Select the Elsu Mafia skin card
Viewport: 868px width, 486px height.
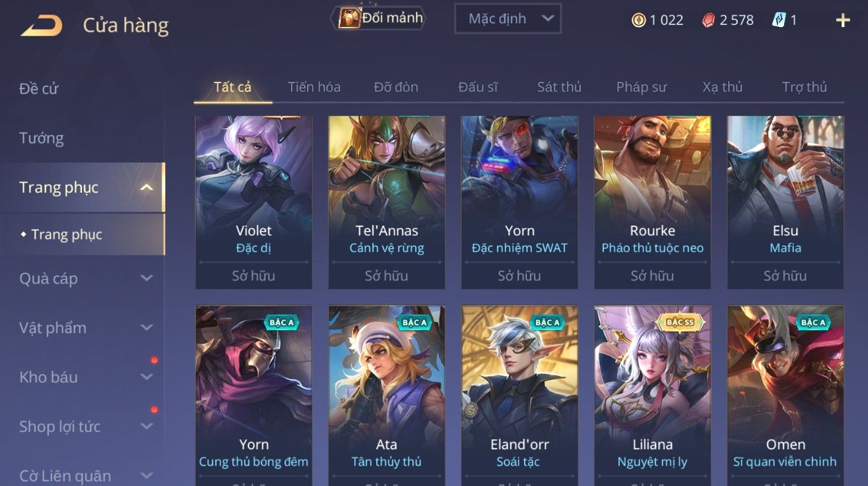pos(785,202)
